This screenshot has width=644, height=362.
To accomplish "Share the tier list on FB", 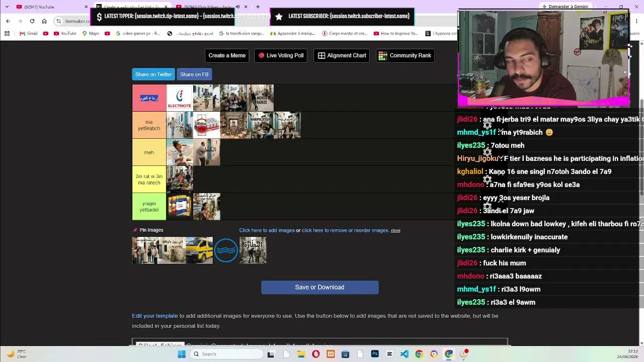I will point(194,74).
